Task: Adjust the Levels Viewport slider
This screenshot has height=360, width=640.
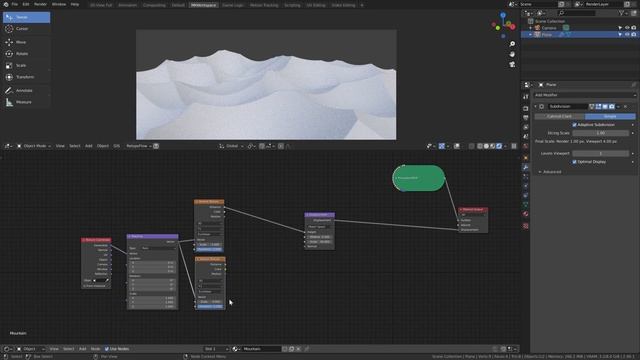Action: pos(601,153)
